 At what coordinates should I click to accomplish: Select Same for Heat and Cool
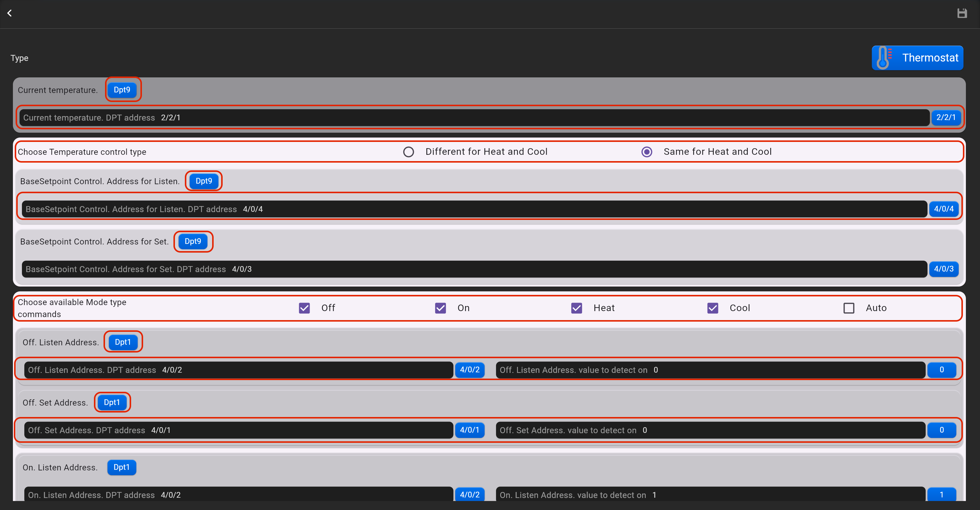pos(646,152)
